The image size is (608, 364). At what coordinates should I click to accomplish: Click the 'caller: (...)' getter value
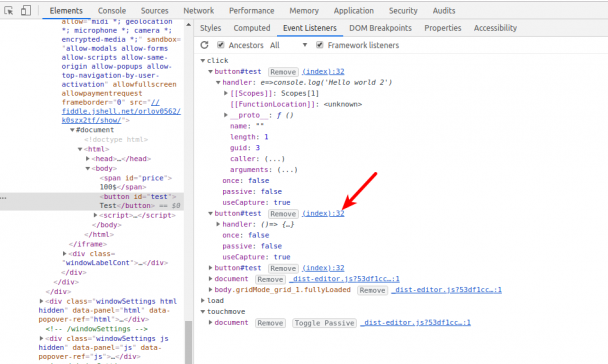pyautogui.click(x=275, y=159)
